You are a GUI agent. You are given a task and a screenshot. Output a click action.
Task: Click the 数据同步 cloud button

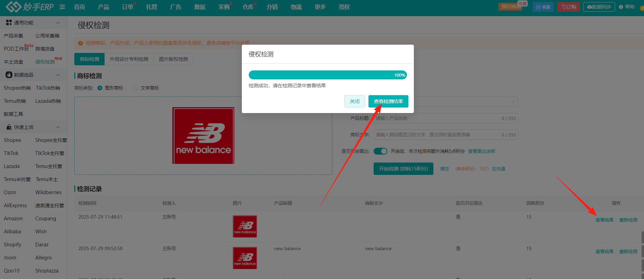pyautogui.click(x=599, y=7)
